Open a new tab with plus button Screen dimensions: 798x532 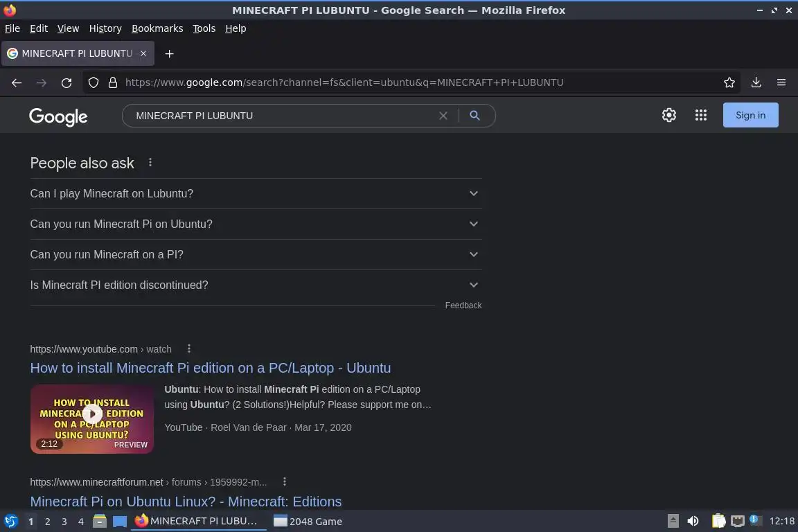[x=169, y=53]
